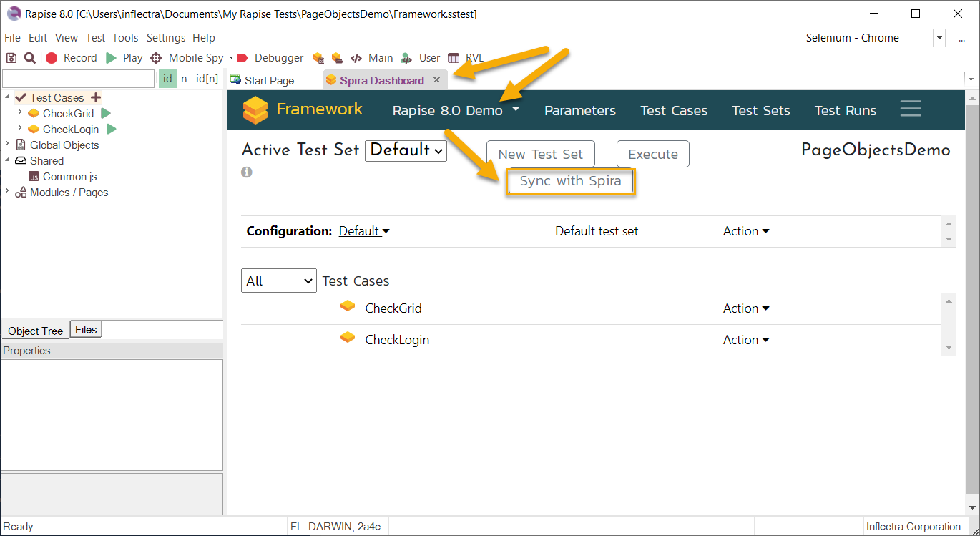
Task: Launch the Debugger from the toolbar
Action: 270,58
